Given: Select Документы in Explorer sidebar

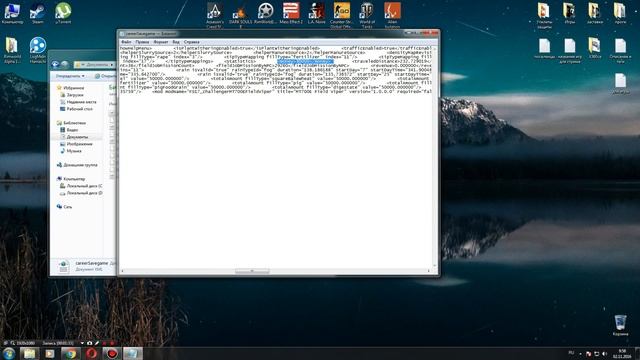Looking at the screenshot, I should [x=74, y=137].
